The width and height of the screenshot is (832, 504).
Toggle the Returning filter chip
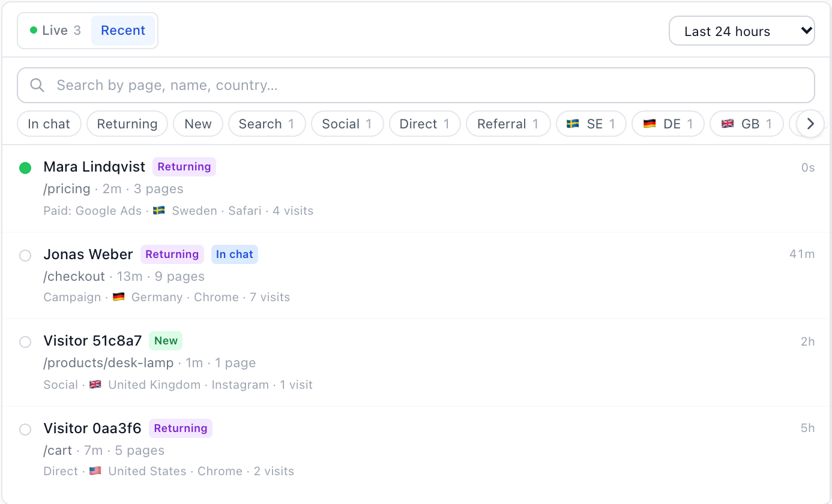[x=127, y=124]
